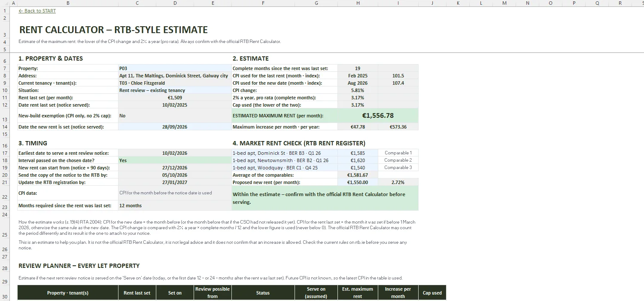Select the proposed increase percentage 2.72%
Image resolution: width=644 pixels, height=301 pixels.
[x=398, y=182]
